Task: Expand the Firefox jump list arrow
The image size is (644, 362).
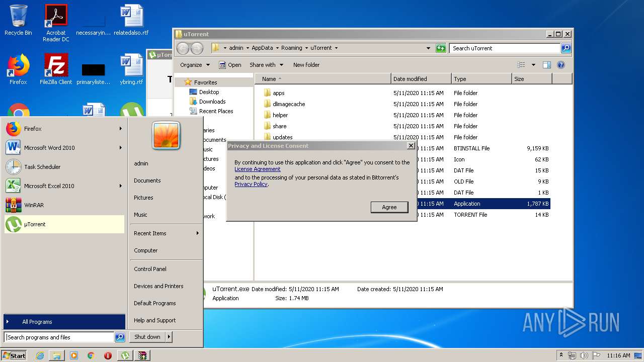Action: (121, 129)
